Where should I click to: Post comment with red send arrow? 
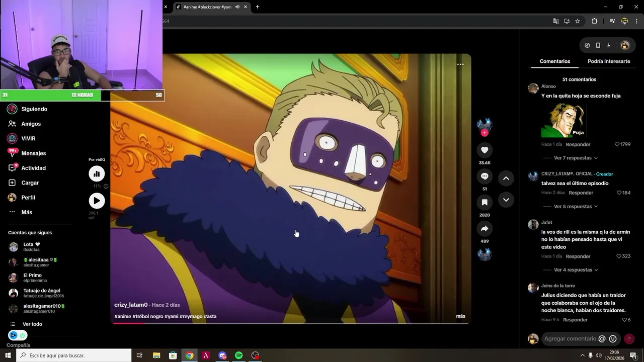point(629,339)
